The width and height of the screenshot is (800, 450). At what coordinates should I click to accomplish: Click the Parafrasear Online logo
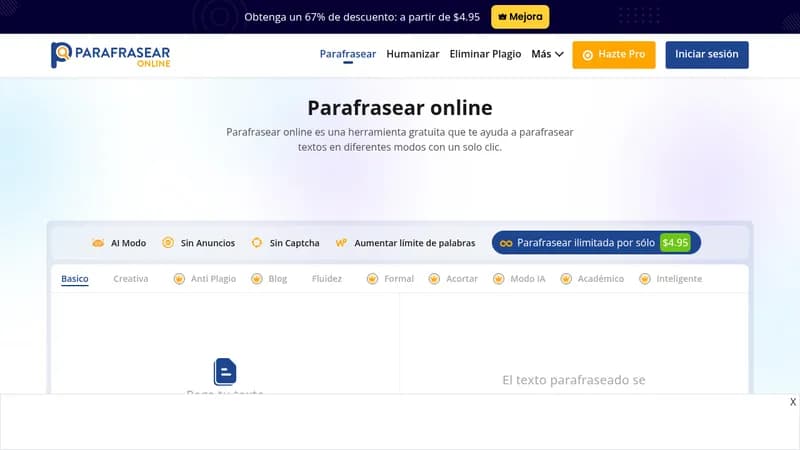click(x=111, y=55)
